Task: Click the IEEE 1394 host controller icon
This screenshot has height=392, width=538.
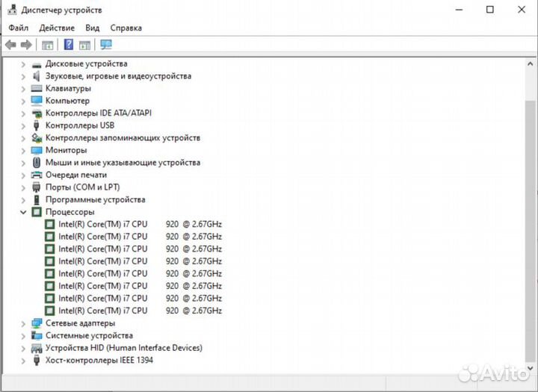Action: (37, 360)
